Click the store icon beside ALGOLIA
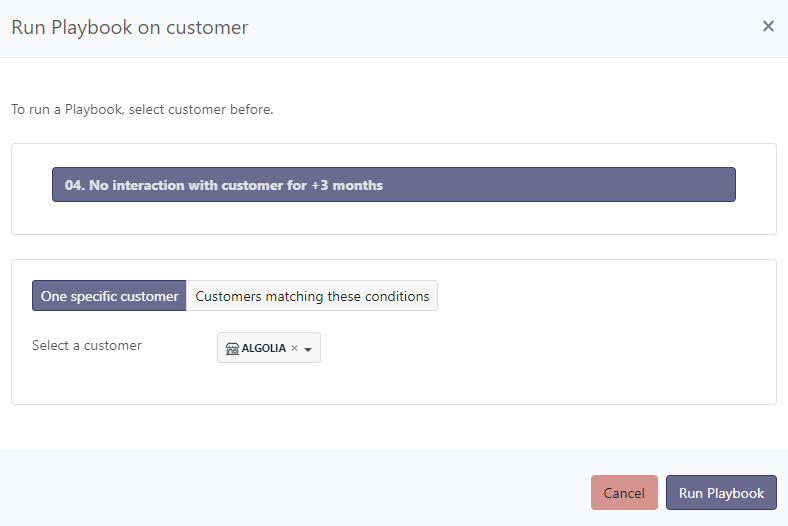The height and width of the screenshot is (526, 788). (x=232, y=348)
